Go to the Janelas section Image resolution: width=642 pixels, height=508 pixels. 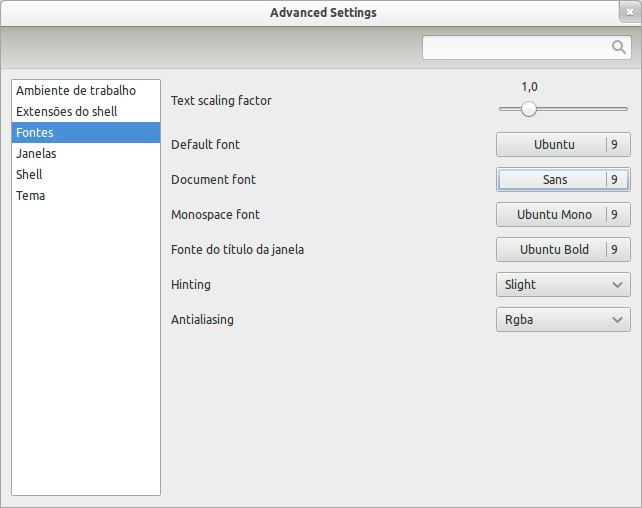point(37,154)
